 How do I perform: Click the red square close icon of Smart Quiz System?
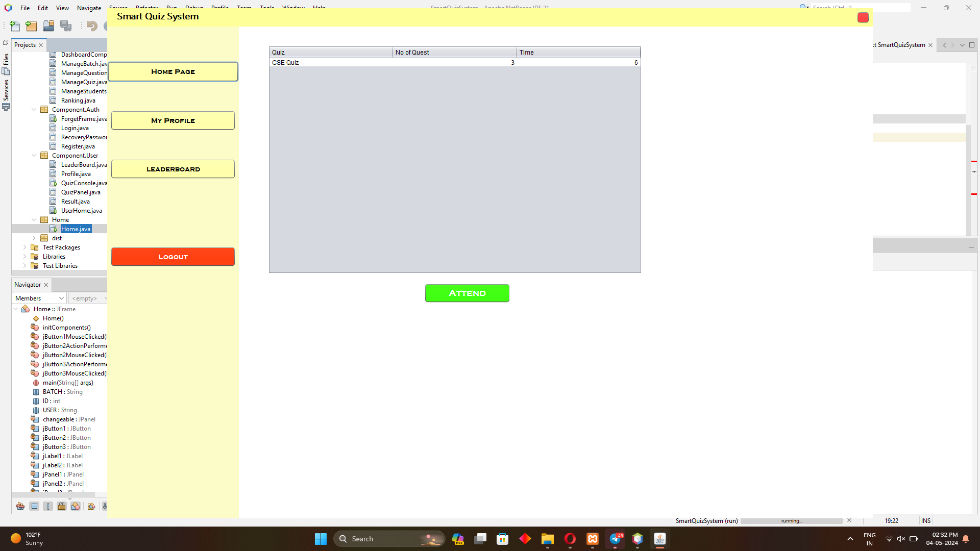pyautogui.click(x=863, y=17)
